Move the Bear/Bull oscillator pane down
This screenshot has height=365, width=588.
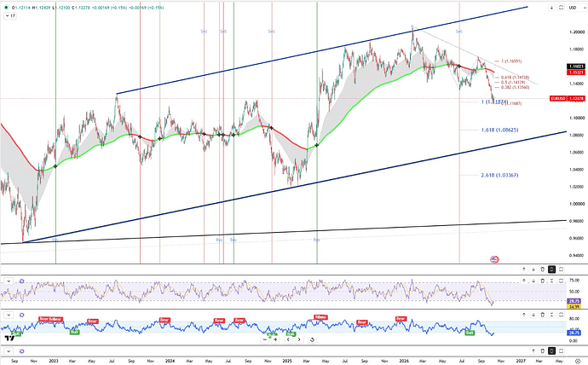pos(533,315)
